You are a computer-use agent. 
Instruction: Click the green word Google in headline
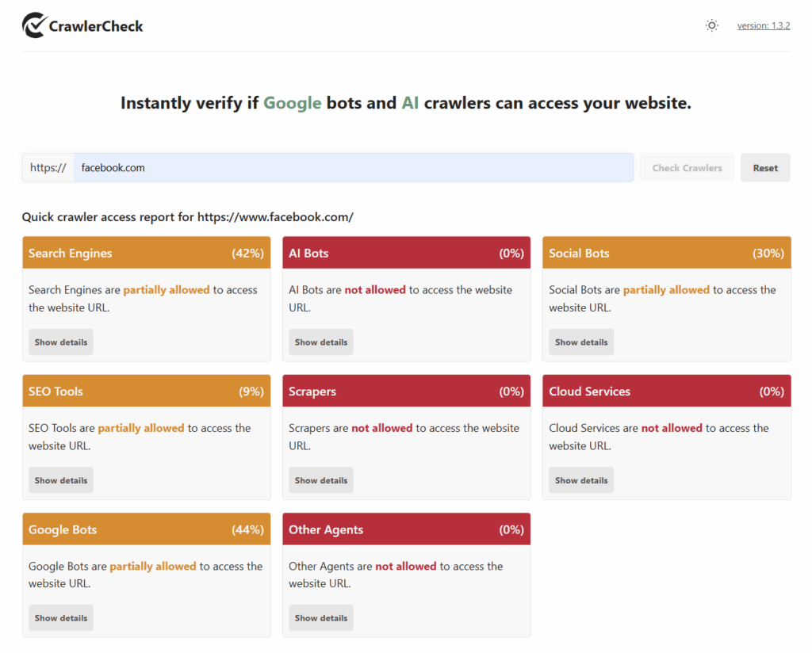pos(292,103)
